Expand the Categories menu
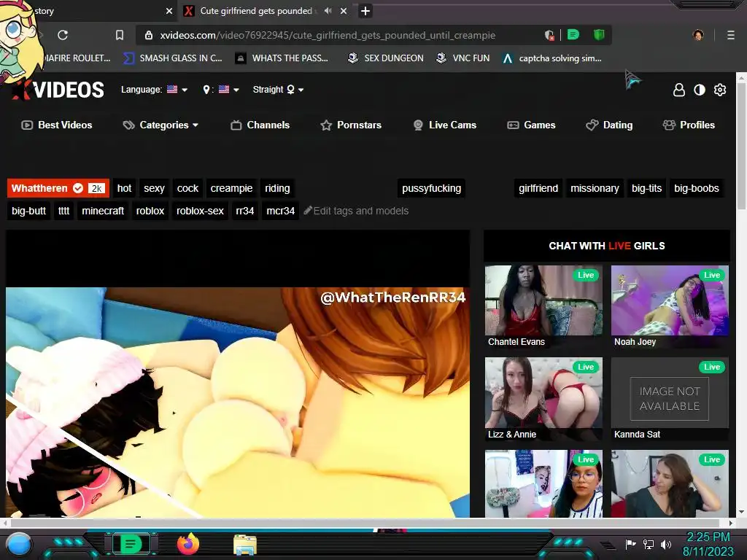The image size is (747, 560). (160, 125)
